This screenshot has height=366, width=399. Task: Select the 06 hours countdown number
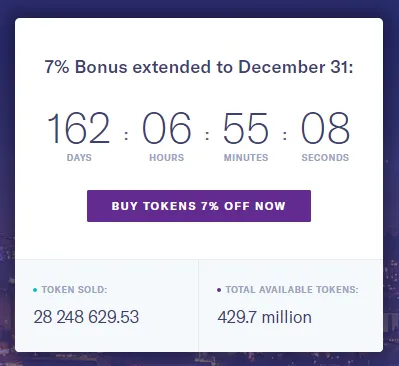[x=167, y=128]
